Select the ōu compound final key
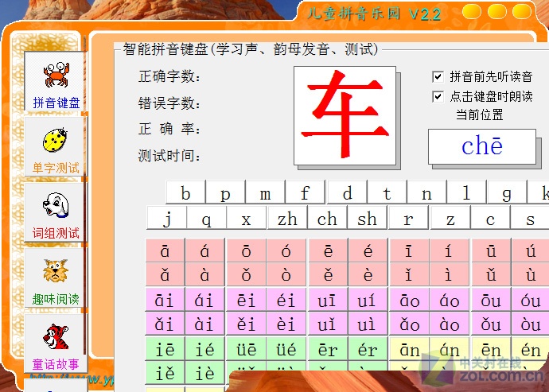This screenshot has height=392, width=549. pyautogui.click(x=491, y=300)
